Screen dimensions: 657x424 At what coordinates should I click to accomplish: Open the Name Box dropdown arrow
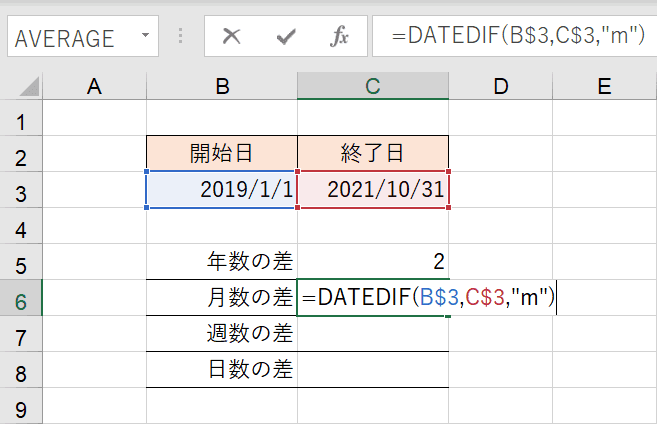tap(145, 36)
